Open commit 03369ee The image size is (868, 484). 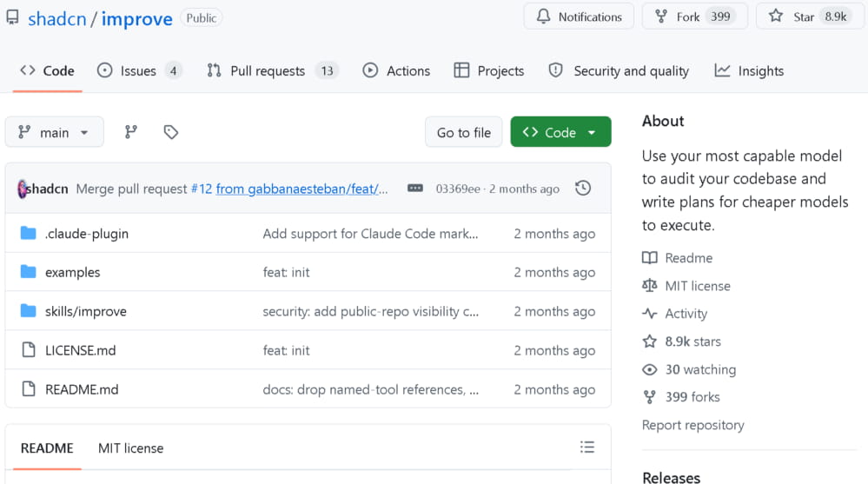pos(458,189)
